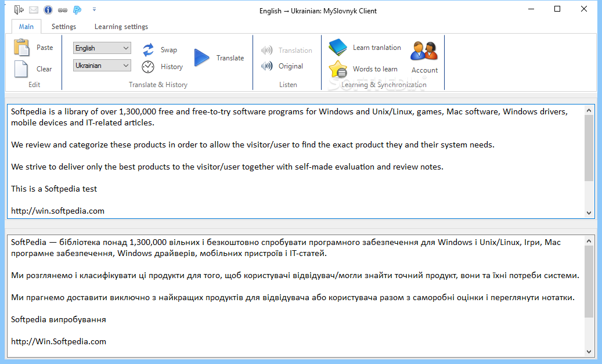Image resolution: width=602 pixels, height=364 pixels.
Task: Swap the source and target languages
Action: (x=159, y=50)
